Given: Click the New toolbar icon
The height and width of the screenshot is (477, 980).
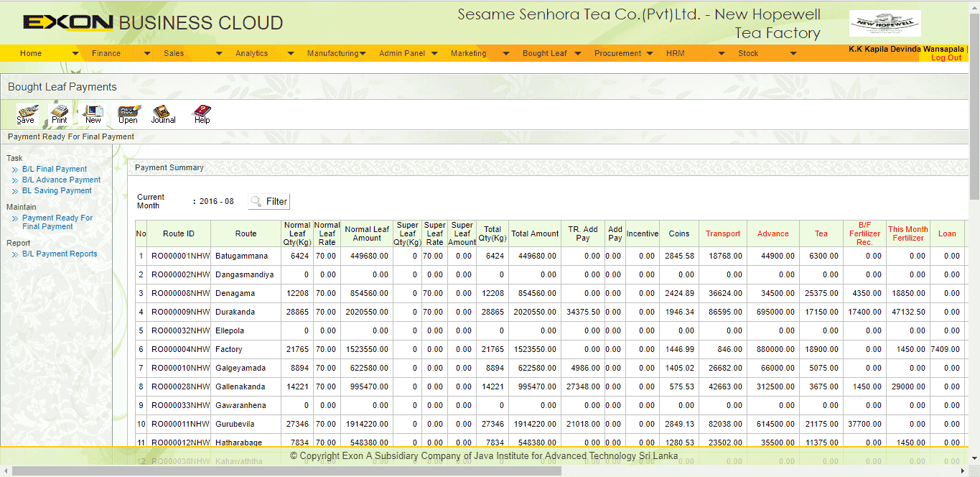Looking at the screenshot, I should (x=93, y=114).
